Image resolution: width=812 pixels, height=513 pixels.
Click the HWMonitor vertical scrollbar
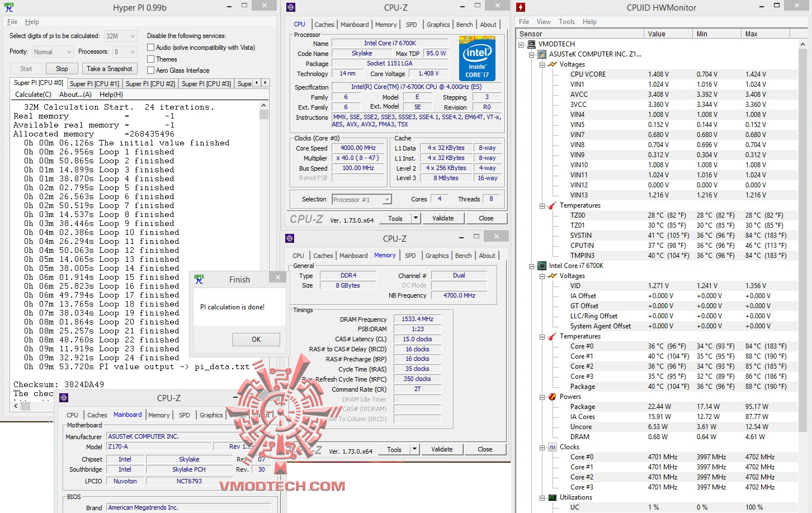coord(804,276)
